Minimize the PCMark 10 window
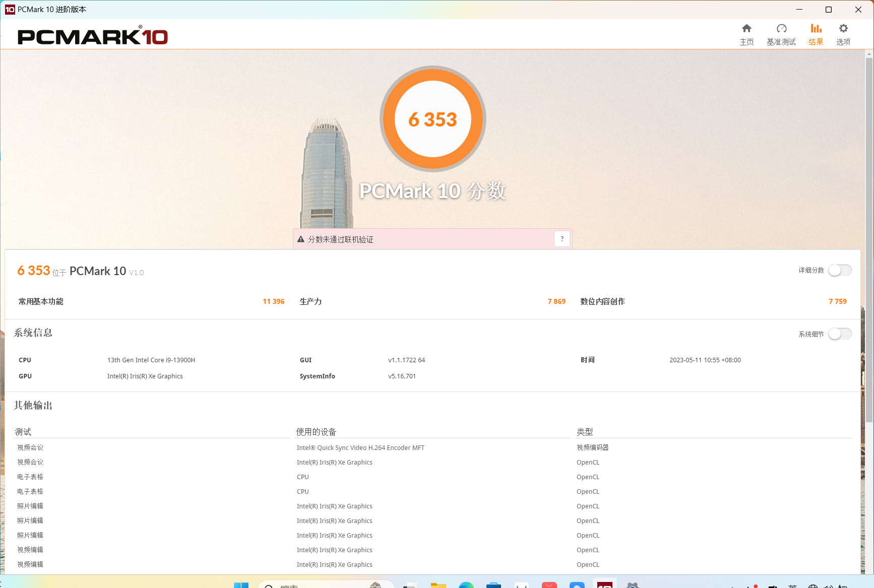This screenshot has height=588, width=874. [799, 10]
